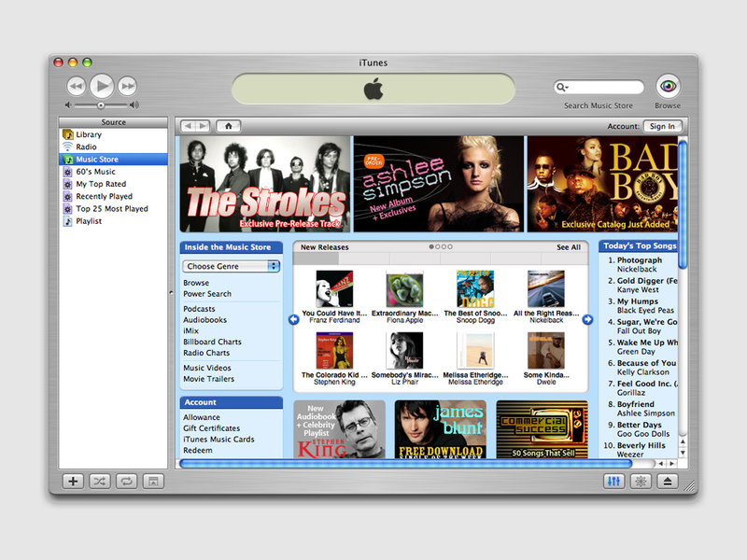The image size is (747, 560).
Task: Turn on the visualizer button
Action: pos(641,482)
